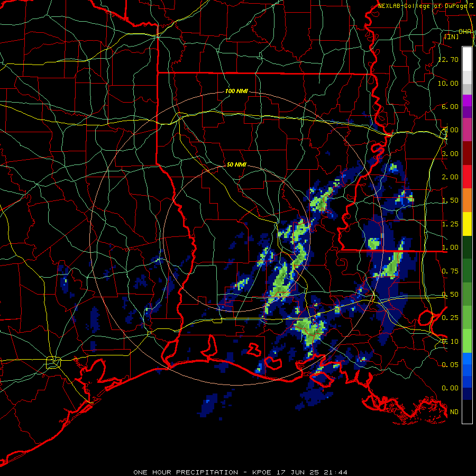Click the NEXLAB-College of DuPage header text
Image resolution: width=476 pixels, height=476 pixels.
click(423, 6)
